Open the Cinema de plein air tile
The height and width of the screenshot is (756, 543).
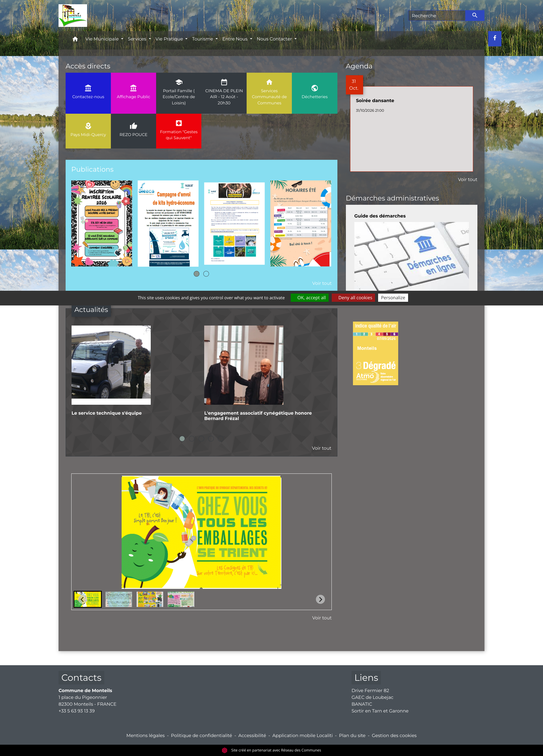[x=224, y=93]
